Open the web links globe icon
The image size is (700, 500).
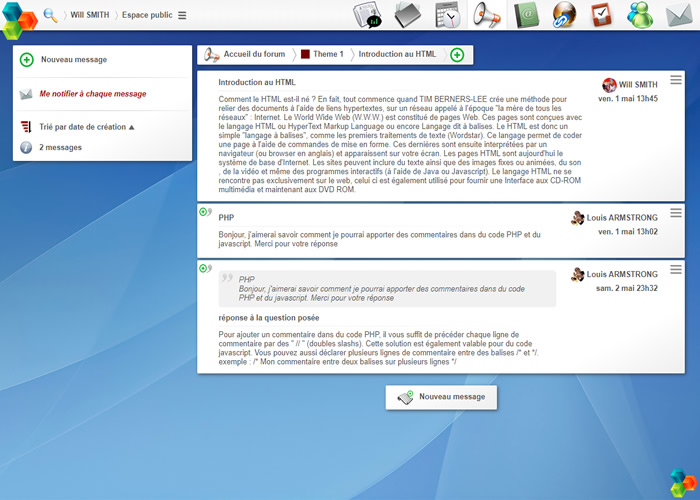point(564,15)
